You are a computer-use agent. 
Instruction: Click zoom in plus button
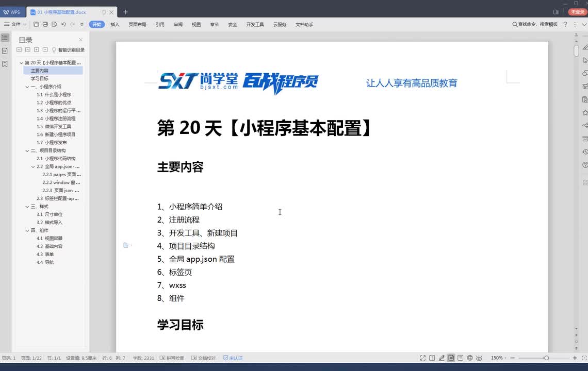coord(575,358)
